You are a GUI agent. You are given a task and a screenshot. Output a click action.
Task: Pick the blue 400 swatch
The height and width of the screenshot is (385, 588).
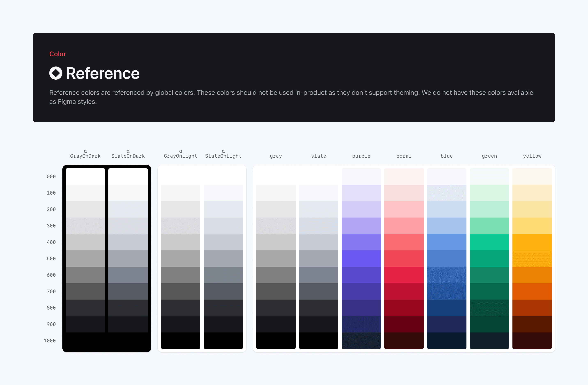pos(447,242)
